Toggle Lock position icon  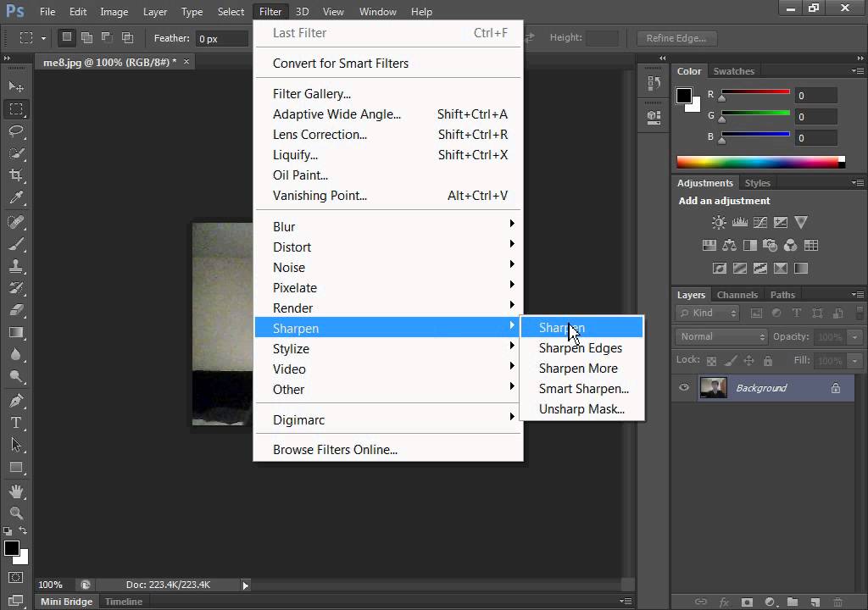click(x=749, y=361)
